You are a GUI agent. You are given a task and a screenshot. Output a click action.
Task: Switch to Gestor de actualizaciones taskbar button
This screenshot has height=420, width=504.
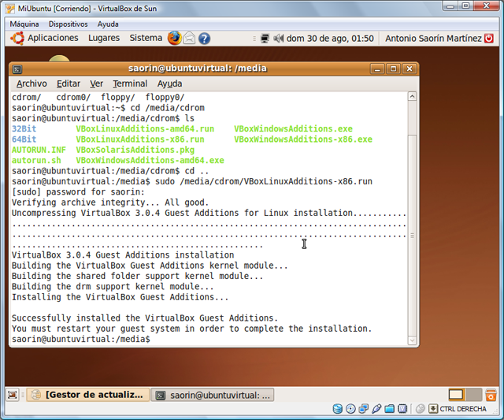(x=87, y=395)
